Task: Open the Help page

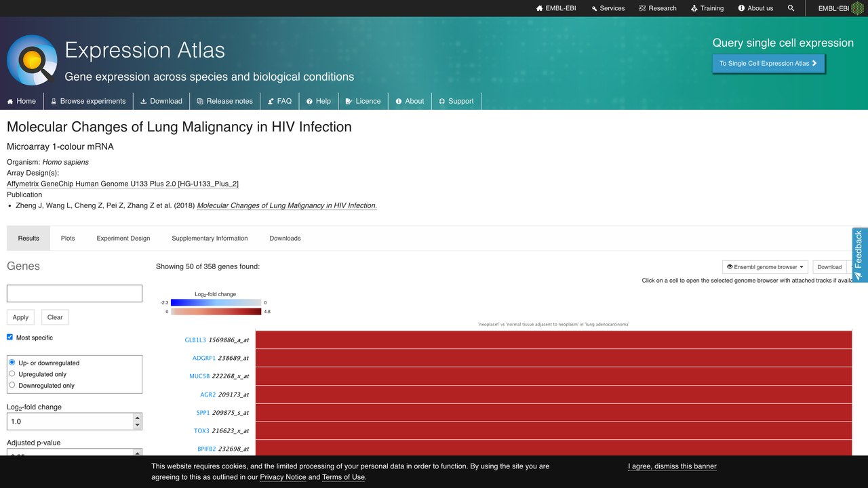Action: click(x=319, y=101)
